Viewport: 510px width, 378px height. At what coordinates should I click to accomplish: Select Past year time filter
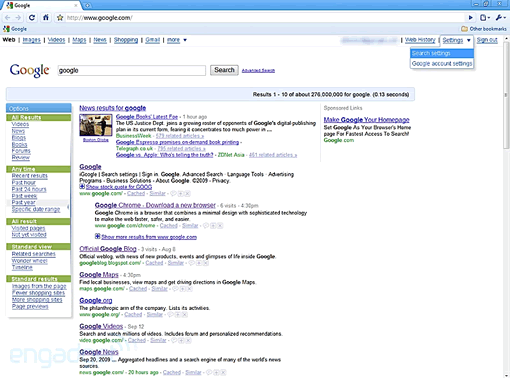(23, 202)
